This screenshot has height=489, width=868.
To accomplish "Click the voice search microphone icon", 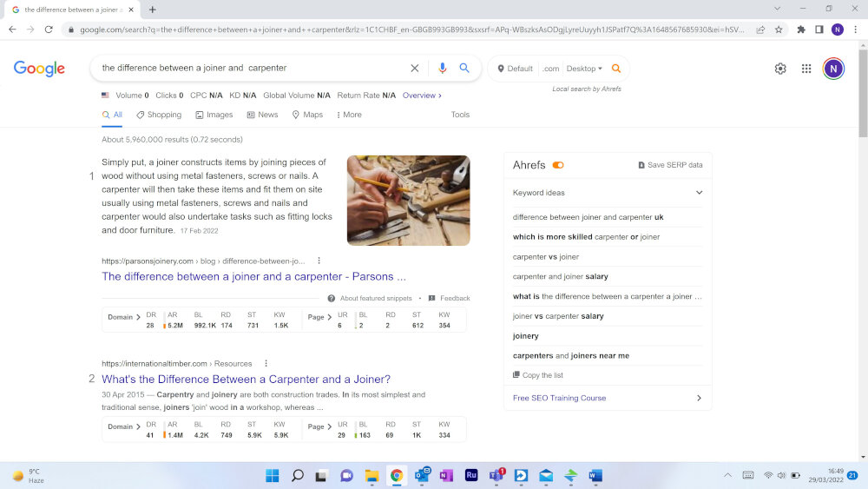I will pyautogui.click(x=442, y=68).
